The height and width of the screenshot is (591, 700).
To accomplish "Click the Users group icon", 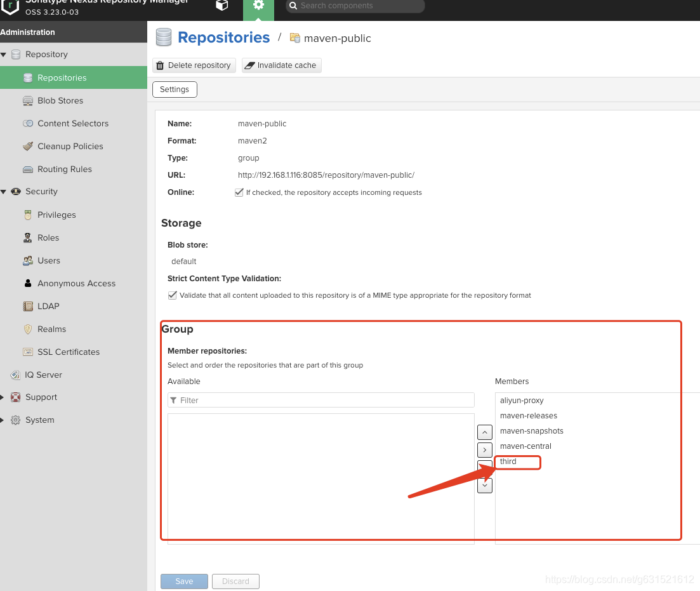I will [x=28, y=260].
